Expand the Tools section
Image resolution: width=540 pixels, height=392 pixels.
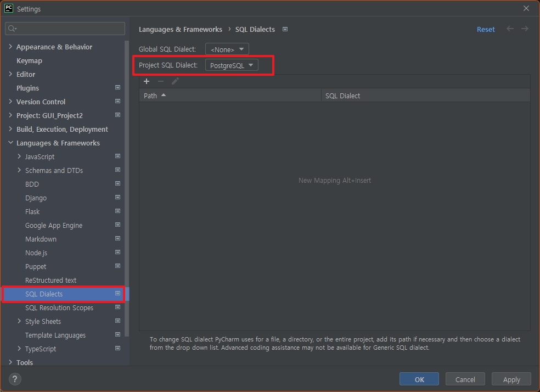coord(10,362)
